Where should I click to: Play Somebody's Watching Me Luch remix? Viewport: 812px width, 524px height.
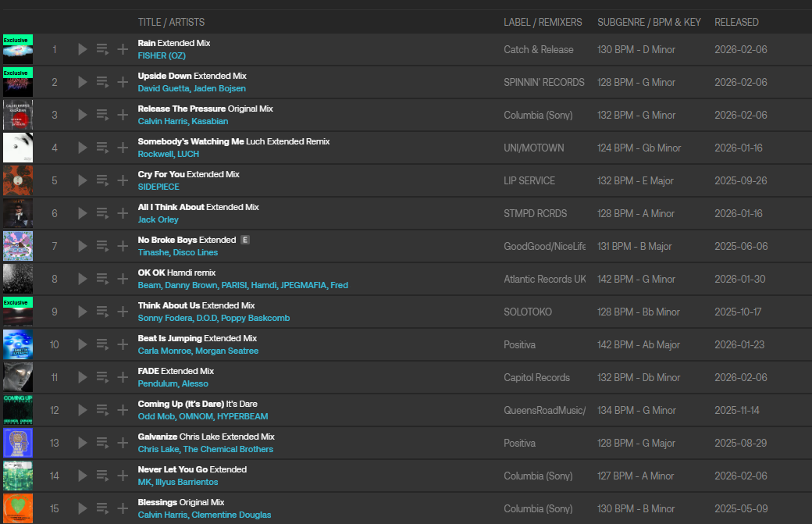[x=83, y=148]
